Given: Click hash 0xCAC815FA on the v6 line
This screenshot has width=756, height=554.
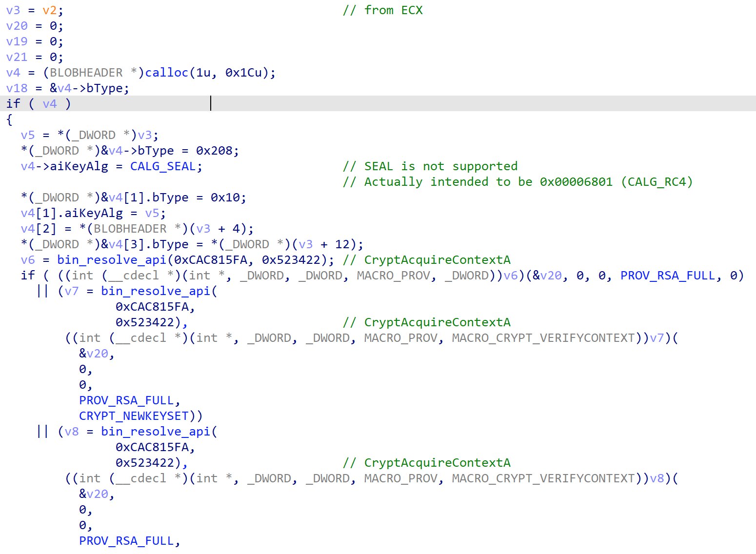Looking at the screenshot, I should [x=210, y=260].
